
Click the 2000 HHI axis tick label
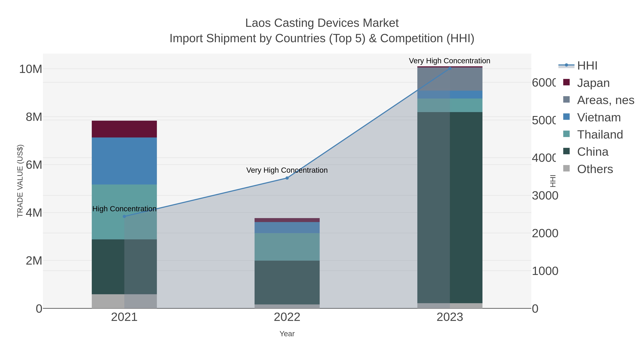[x=545, y=233]
